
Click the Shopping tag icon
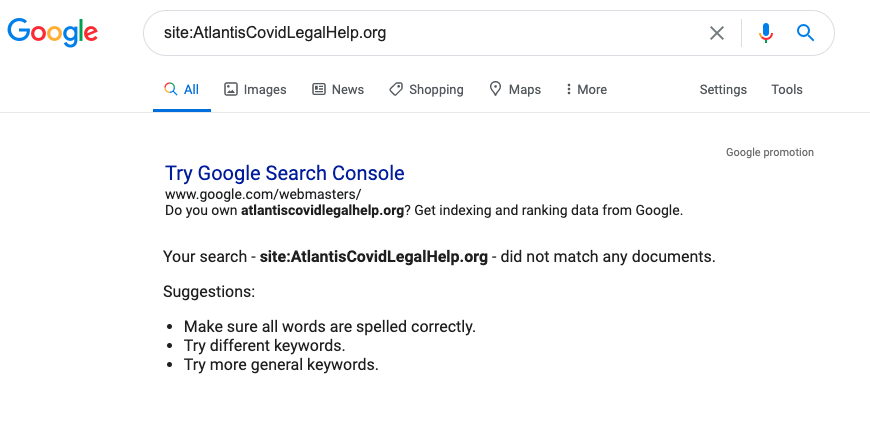[x=396, y=89]
